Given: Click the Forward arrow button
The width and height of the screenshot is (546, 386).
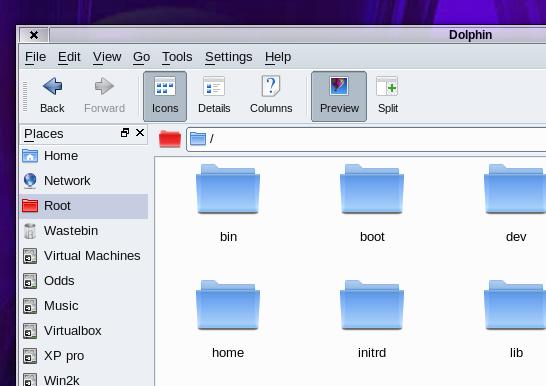Looking at the screenshot, I should [x=104, y=96].
